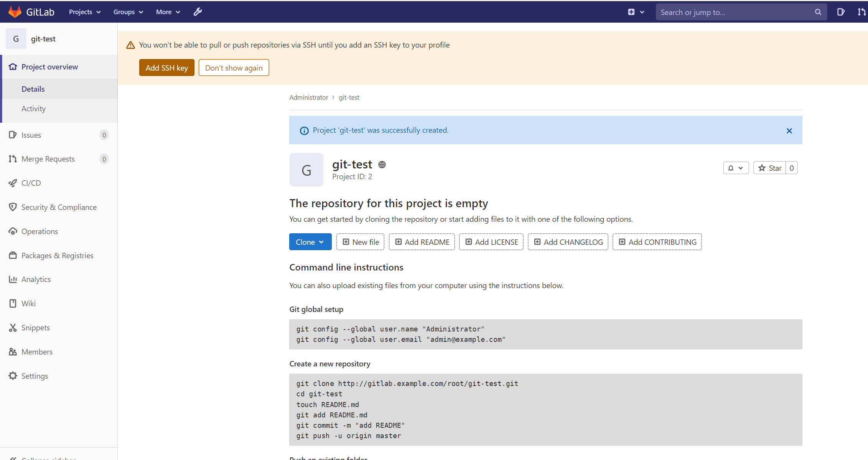Click the GitLab fox logo
The image size is (868, 460).
[15, 12]
